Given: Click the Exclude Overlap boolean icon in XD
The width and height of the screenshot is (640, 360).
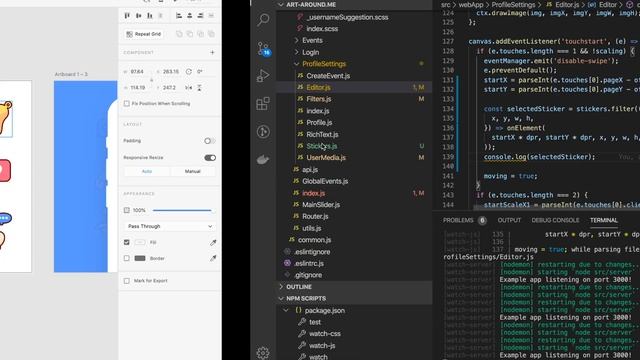Looking at the screenshot, I should pos(211,34).
